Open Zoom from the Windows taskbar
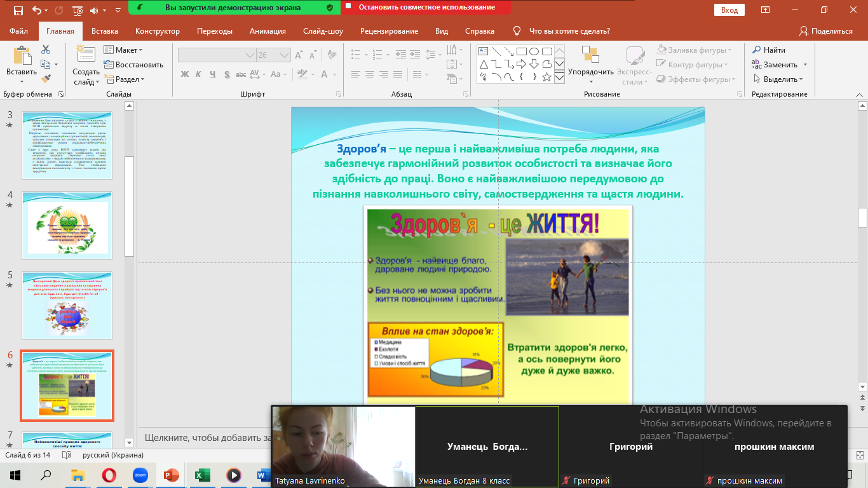The width and height of the screenshot is (868, 488). [140, 475]
